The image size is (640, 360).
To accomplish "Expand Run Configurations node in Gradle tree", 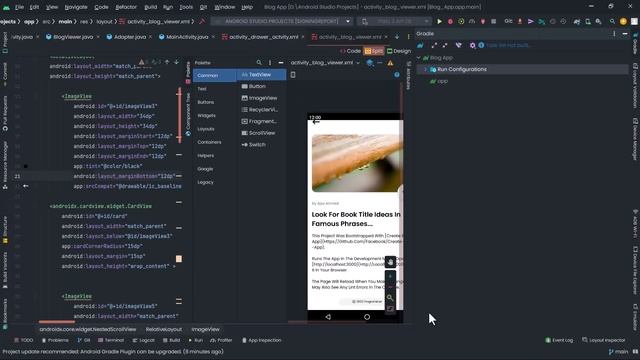I will (425, 69).
